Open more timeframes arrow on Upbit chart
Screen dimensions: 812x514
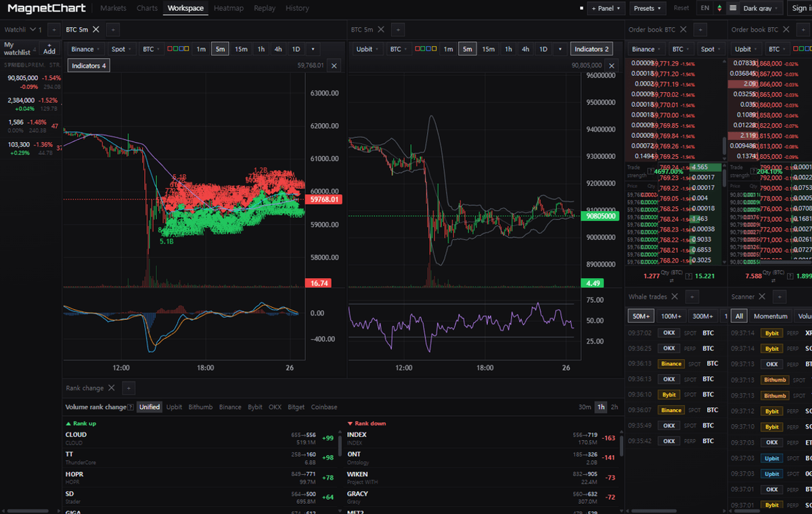(x=560, y=49)
